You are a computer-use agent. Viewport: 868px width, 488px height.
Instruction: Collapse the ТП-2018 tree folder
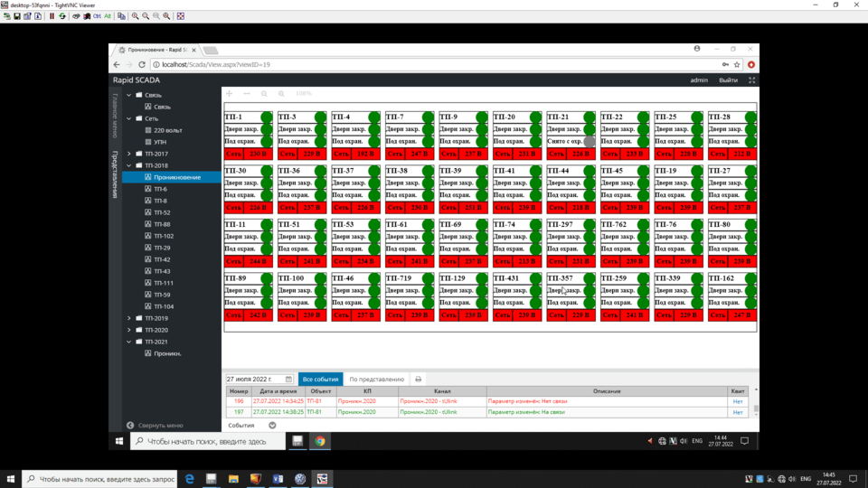click(129, 165)
